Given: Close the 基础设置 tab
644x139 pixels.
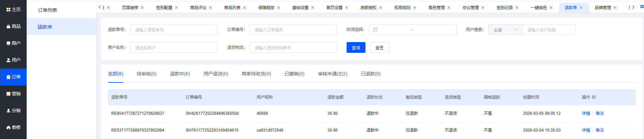Looking at the screenshot, I should pyautogui.click(x=313, y=8).
